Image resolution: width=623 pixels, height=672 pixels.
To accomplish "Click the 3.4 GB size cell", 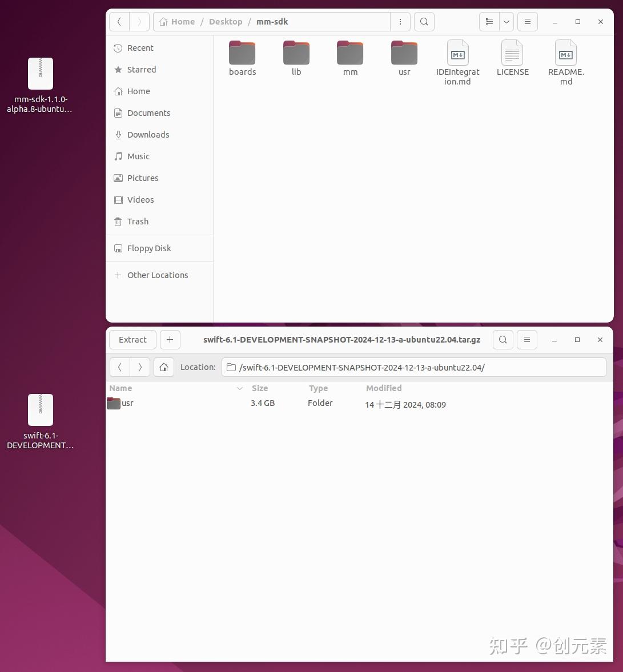I will click(x=263, y=403).
